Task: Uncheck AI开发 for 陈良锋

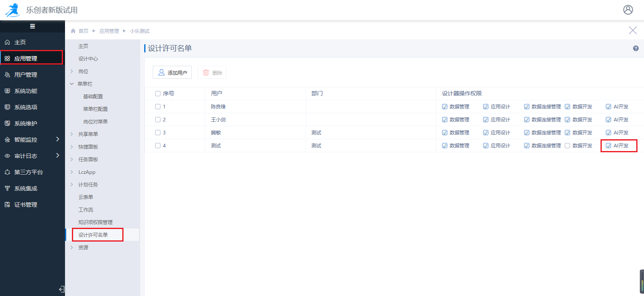Action: click(x=608, y=107)
